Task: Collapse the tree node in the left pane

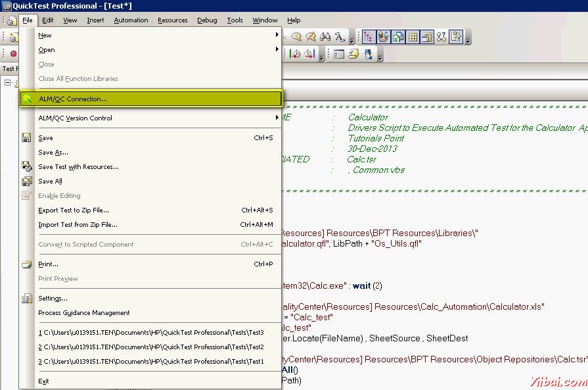Action: (7, 83)
